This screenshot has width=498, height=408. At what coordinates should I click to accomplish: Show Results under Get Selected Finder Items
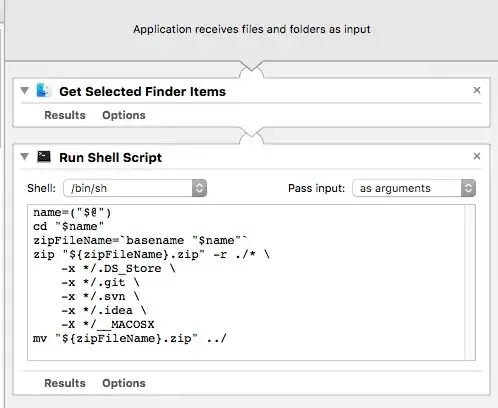click(65, 115)
